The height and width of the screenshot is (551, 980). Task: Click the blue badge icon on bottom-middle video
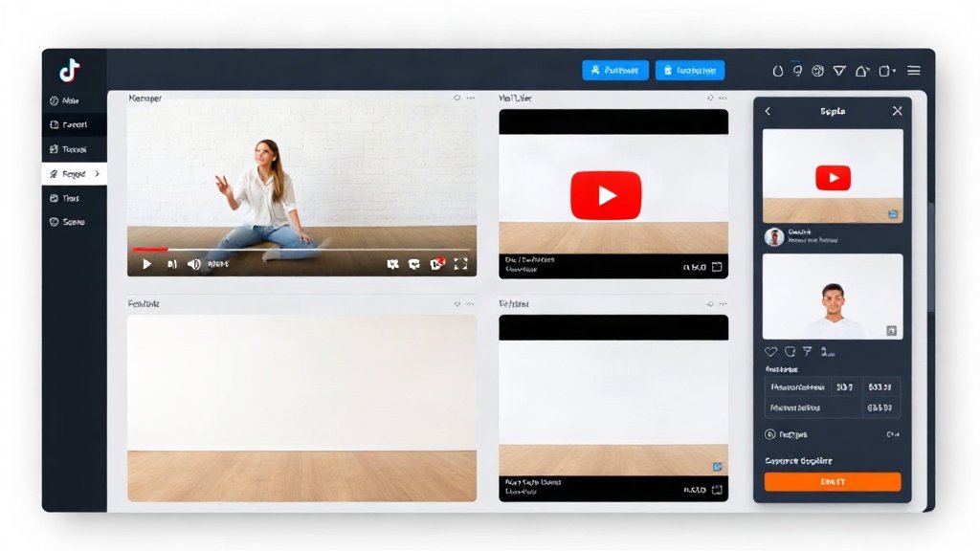718,467
